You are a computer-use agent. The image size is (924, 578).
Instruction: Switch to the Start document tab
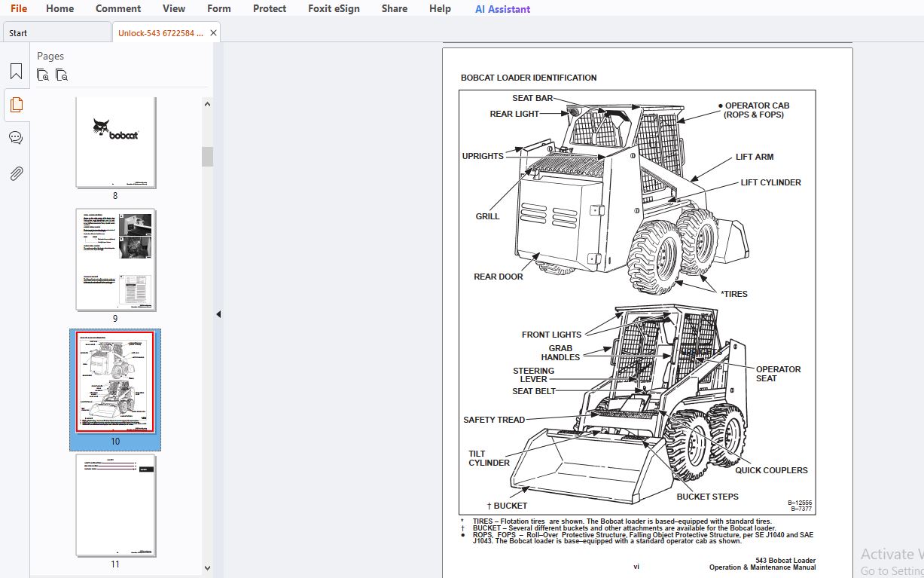pyautogui.click(x=56, y=32)
